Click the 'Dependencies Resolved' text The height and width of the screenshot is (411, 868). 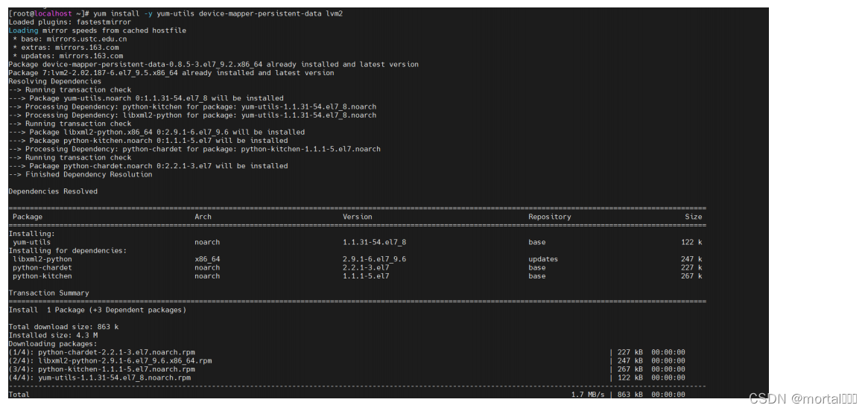click(52, 191)
